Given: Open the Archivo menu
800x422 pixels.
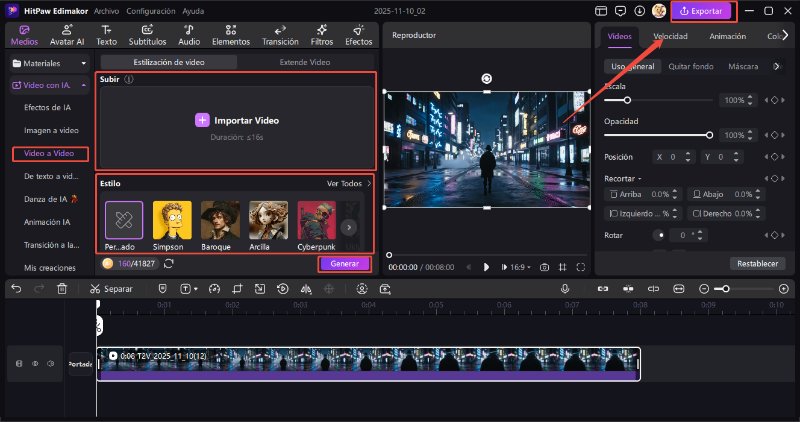Looking at the screenshot, I should 107,11.
